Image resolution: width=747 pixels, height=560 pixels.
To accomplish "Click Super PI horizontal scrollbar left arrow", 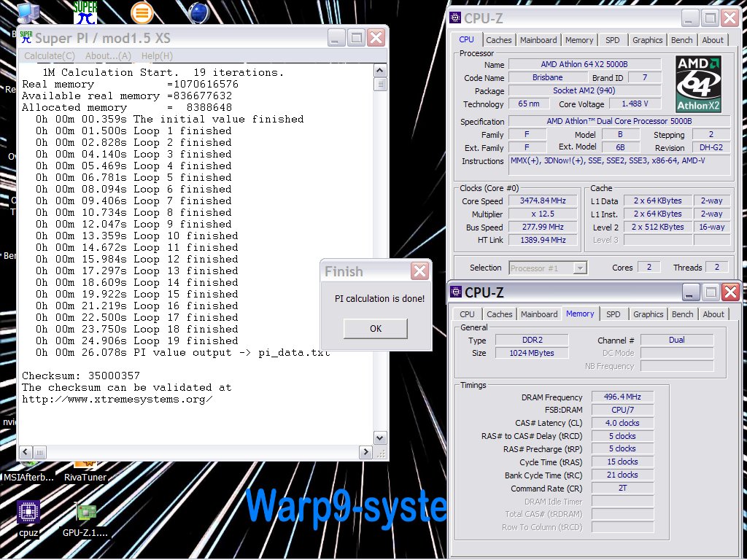I will [26, 452].
